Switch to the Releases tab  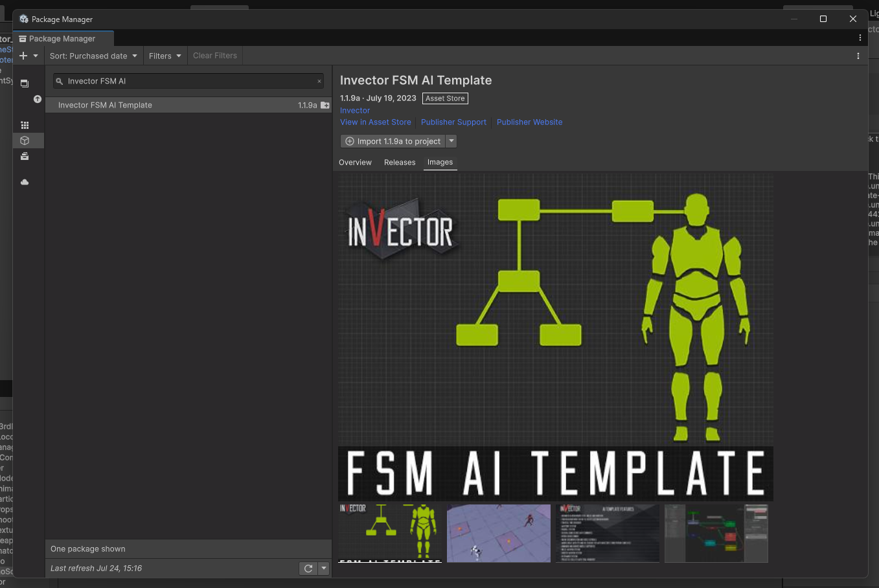(x=400, y=163)
